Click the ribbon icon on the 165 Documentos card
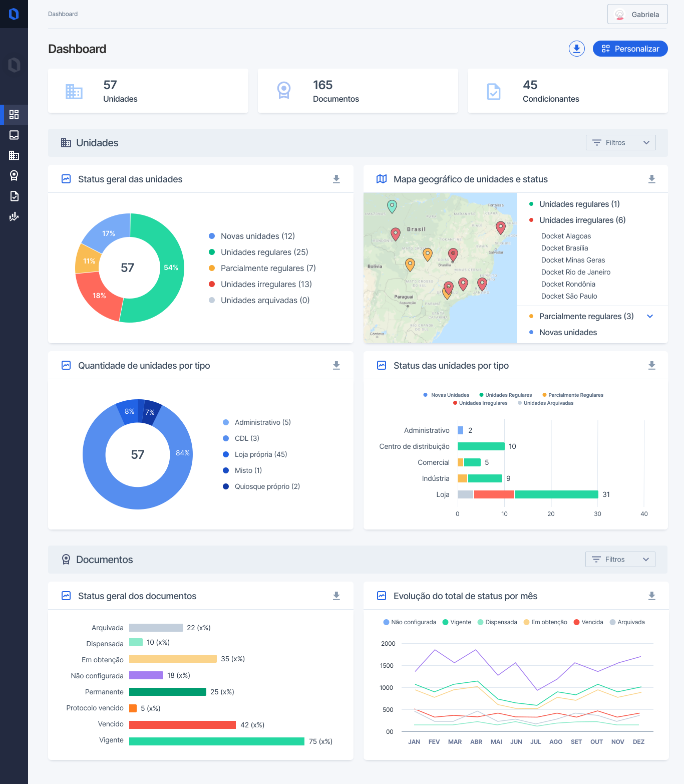 tap(284, 91)
